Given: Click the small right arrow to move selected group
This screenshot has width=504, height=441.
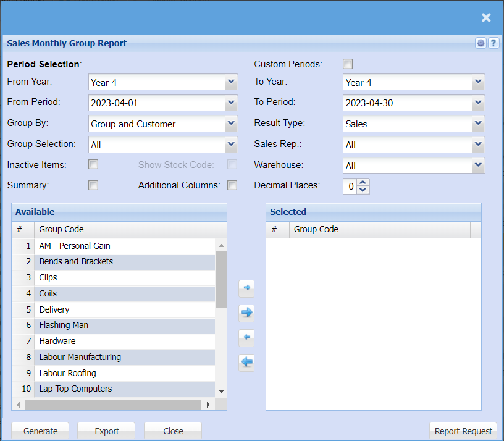Looking at the screenshot, I should (x=246, y=288).
